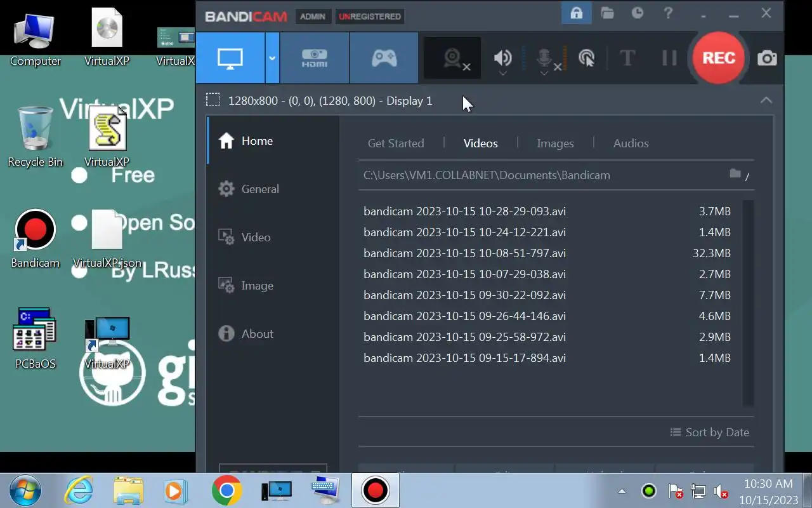Switch to Game recording mode gamepad

(384, 58)
